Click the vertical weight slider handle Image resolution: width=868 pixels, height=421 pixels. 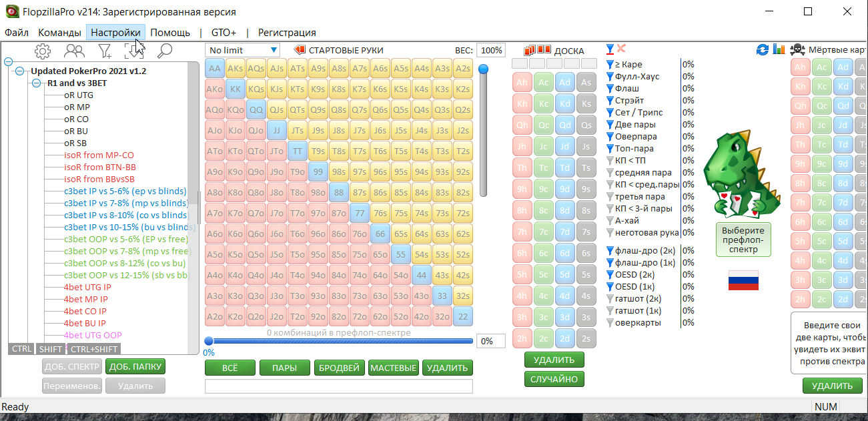tap(484, 68)
